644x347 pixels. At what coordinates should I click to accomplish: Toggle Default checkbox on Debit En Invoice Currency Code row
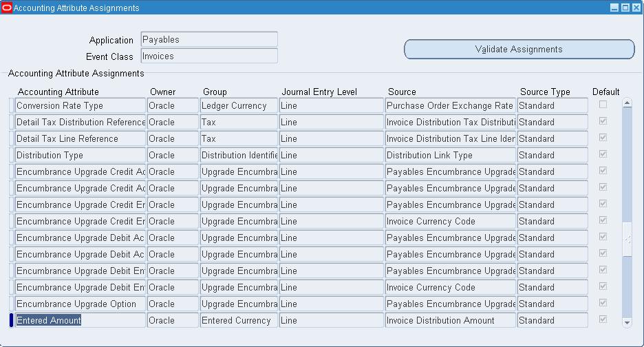tap(603, 286)
